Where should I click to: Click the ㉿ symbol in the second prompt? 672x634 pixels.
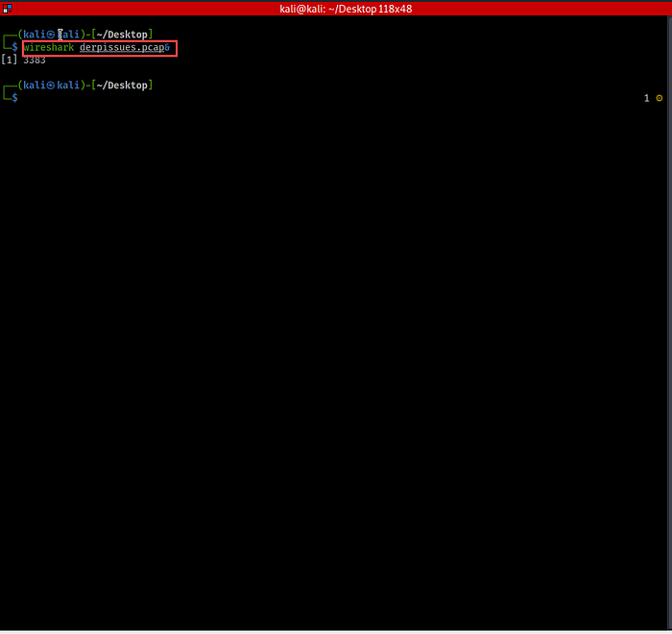(x=50, y=85)
